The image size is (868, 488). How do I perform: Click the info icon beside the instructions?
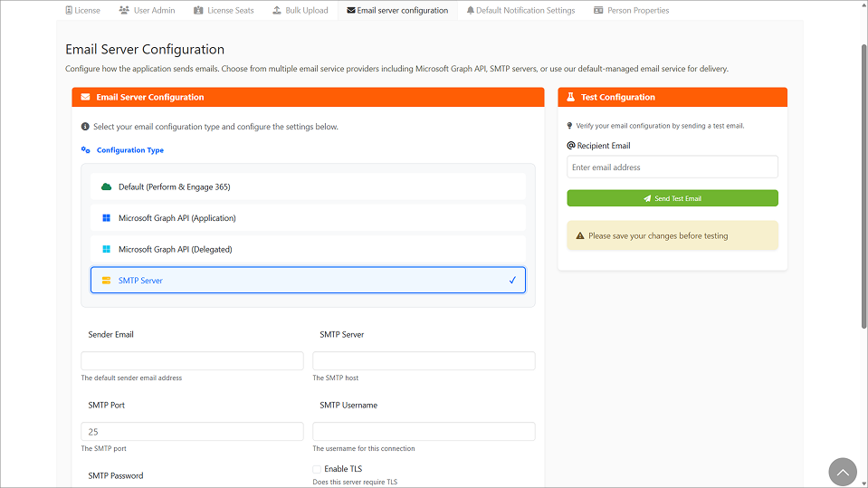[85, 126]
